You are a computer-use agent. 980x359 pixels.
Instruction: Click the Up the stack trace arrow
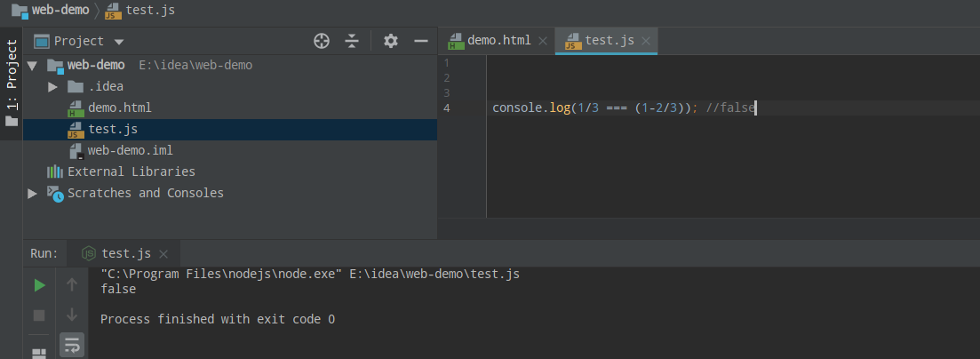[72, 285]
